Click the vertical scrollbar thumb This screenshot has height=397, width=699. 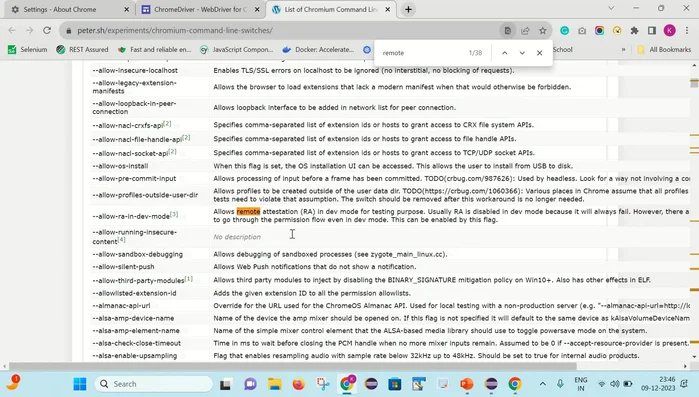coord(694,83)
